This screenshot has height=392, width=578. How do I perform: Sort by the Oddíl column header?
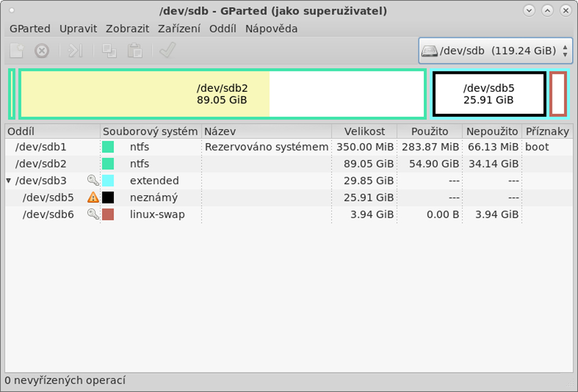coord(53,132)
